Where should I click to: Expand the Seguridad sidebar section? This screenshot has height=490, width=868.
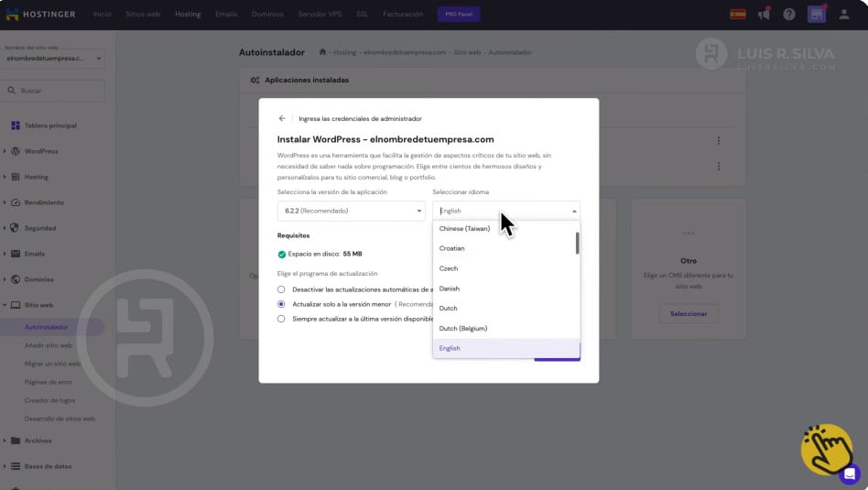pos(5,228)
